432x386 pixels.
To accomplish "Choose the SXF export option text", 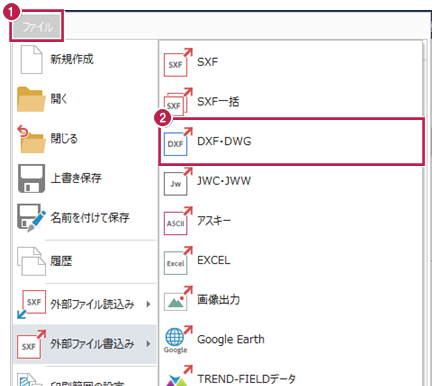I will 207,62.
